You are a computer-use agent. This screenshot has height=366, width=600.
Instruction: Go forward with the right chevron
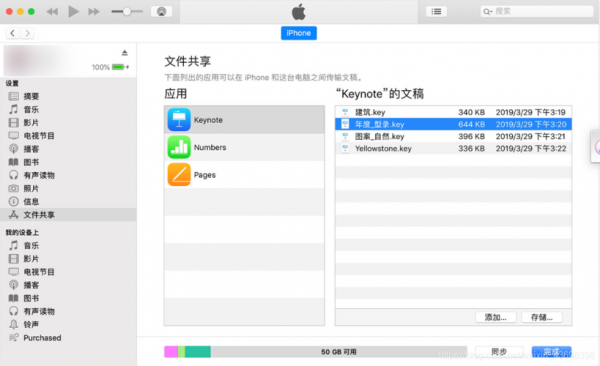tap(27, 33)
